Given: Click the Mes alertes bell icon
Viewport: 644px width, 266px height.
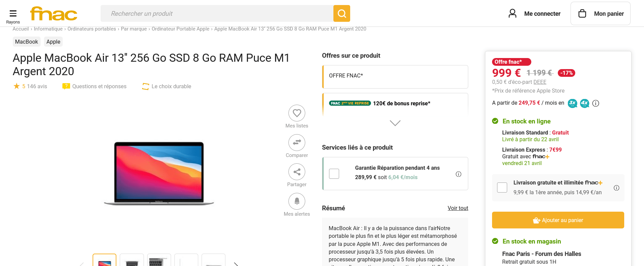Looking at the screenshot, I should coord(297,201).
